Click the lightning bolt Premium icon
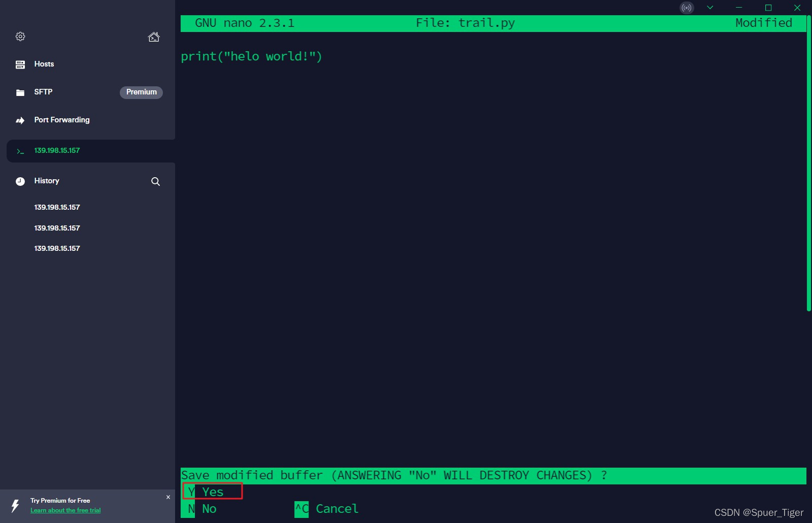The width and height of the screenshot is (812, 523). (x=15, y=506)
